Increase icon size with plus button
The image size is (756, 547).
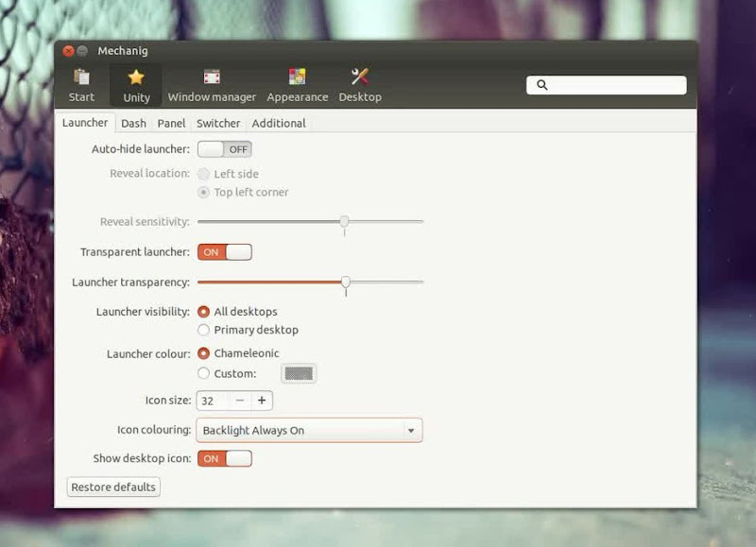[262, 401]
